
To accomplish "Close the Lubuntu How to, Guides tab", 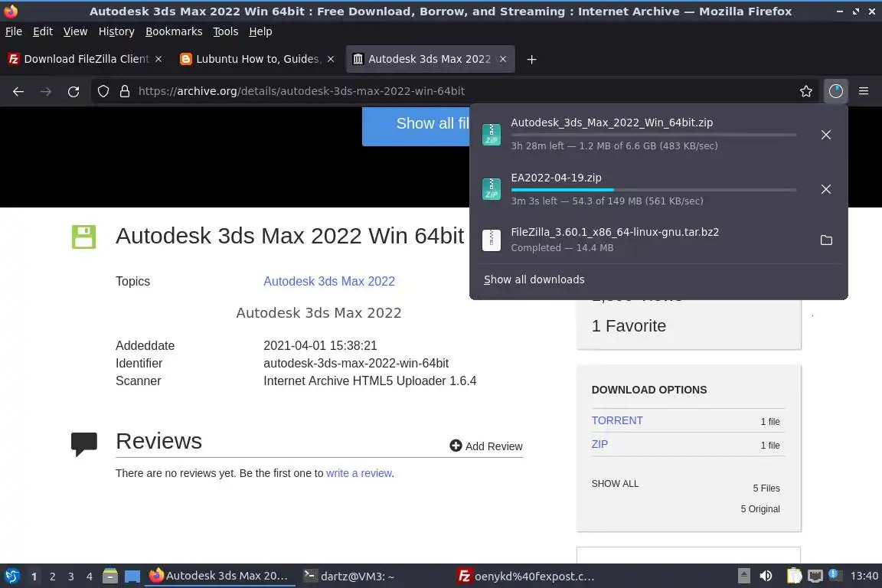I will pos(331,59).
